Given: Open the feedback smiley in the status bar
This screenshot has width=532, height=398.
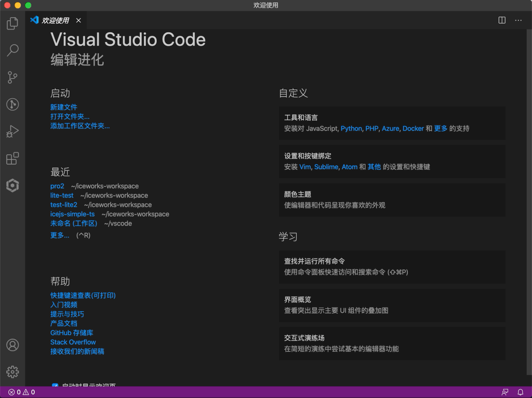Looking at the screenshot, I should click(x=504, y=392).
